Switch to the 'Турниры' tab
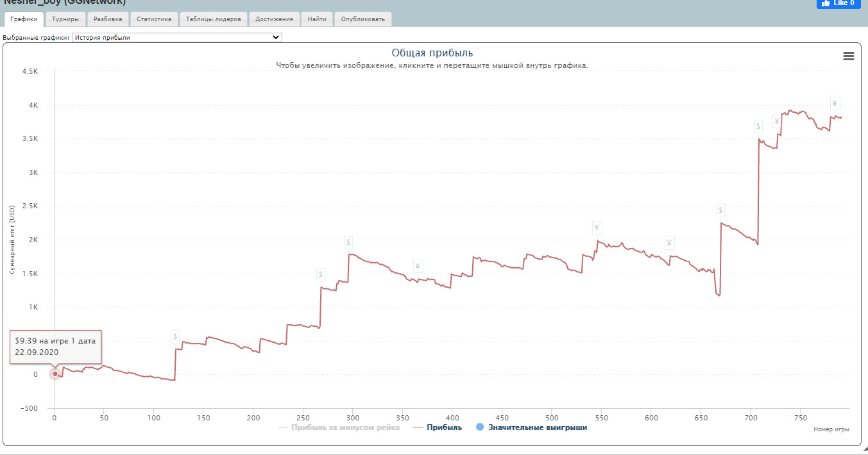 pyautogui.click(x=65, y=19)
